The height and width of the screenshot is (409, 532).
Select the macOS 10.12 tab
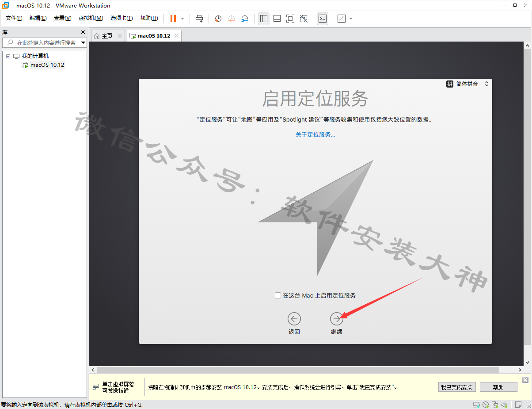click(x=153, y=36)
